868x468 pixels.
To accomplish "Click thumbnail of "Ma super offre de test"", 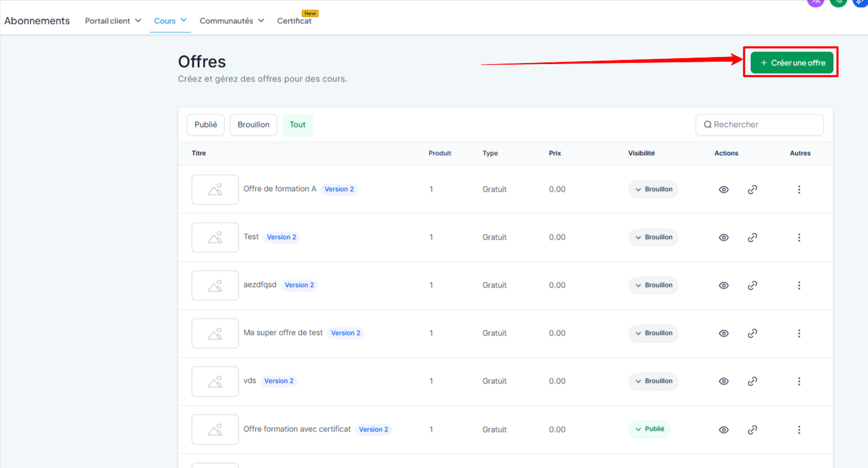I will 216,333.
